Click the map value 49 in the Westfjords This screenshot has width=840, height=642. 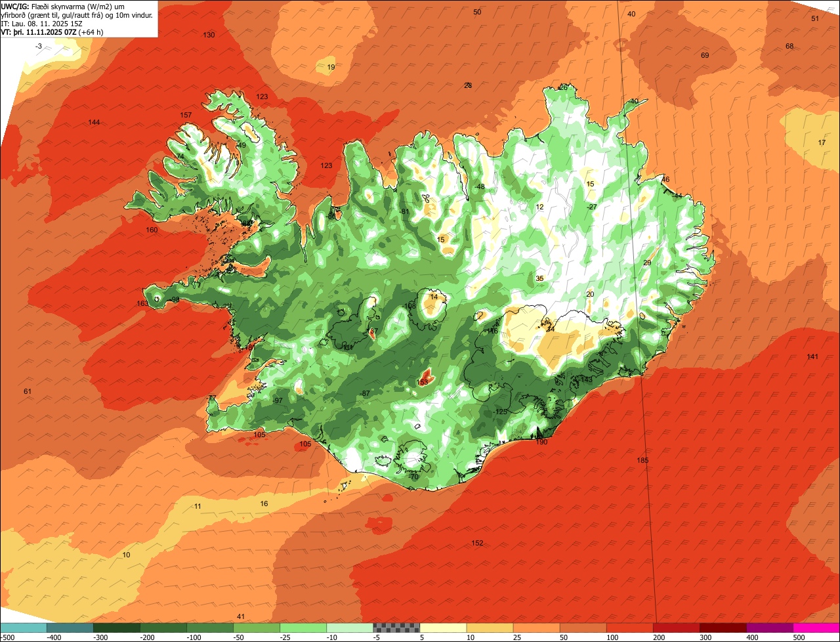[241, 146]
